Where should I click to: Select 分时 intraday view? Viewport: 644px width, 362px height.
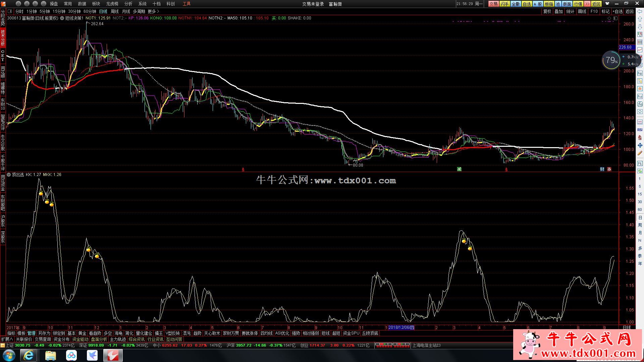[19, 11]
